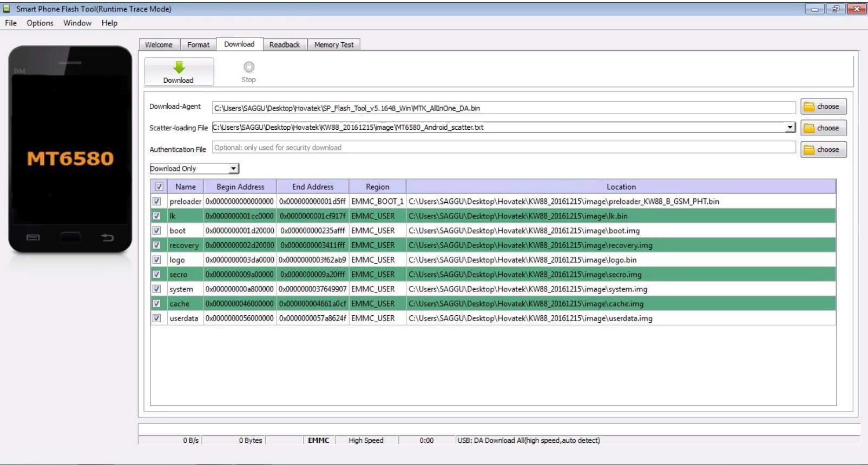Click the Authentication File input field
This screenshot has height=465, width=868.
(x=503, y=148)
